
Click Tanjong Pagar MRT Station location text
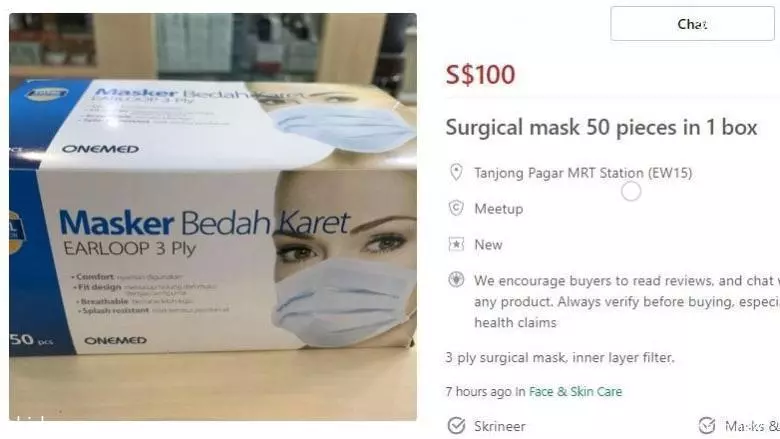coord(583,173)
